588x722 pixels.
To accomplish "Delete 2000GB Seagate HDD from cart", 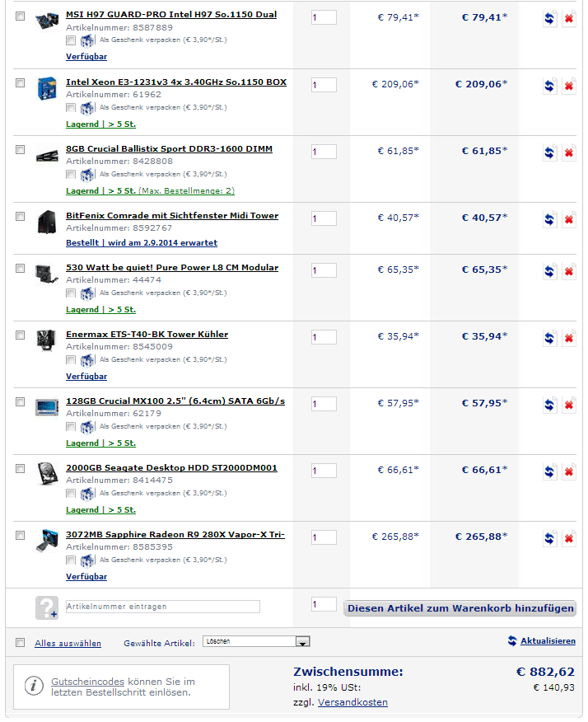I will (x=569, y=472).
